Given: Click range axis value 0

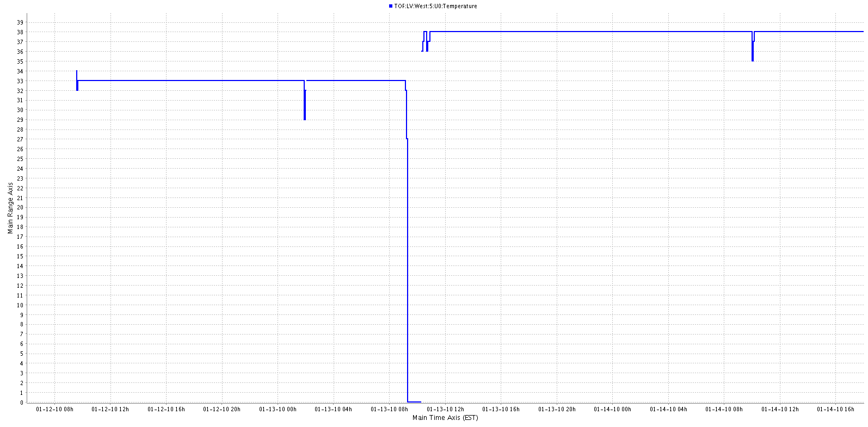Looking at the screenshot, I should 22,403.
